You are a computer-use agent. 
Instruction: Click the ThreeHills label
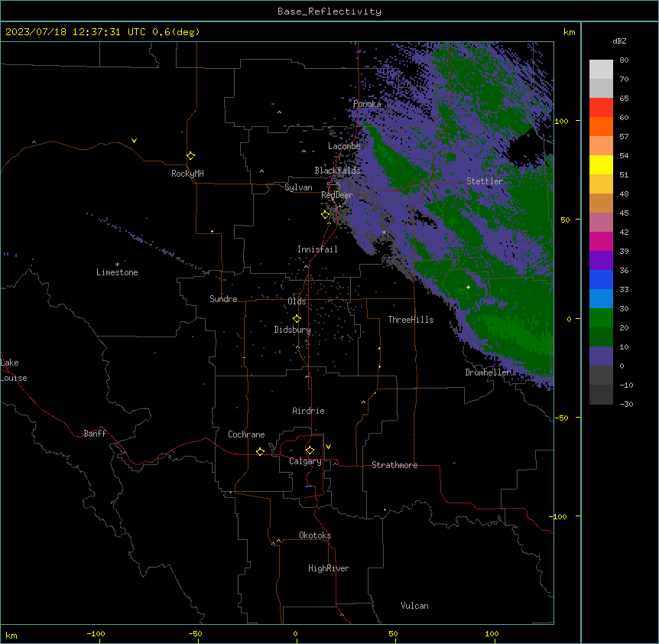411,320
